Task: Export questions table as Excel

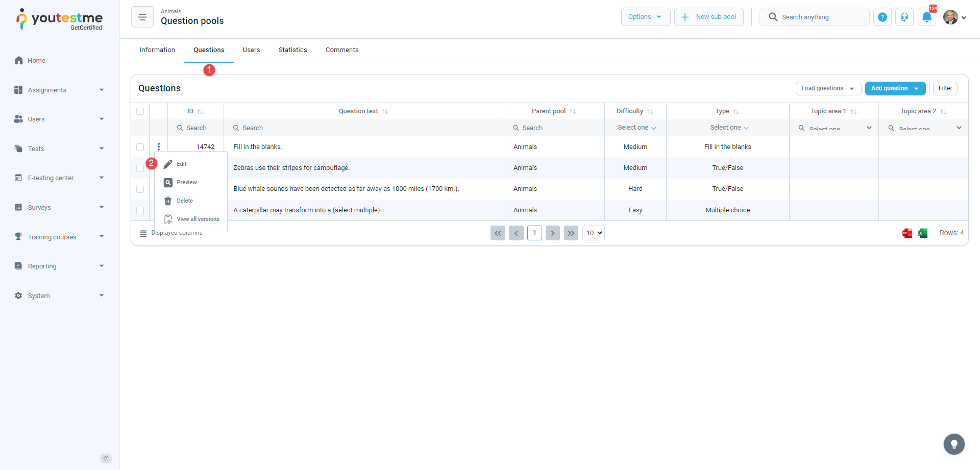Action: 923,233
